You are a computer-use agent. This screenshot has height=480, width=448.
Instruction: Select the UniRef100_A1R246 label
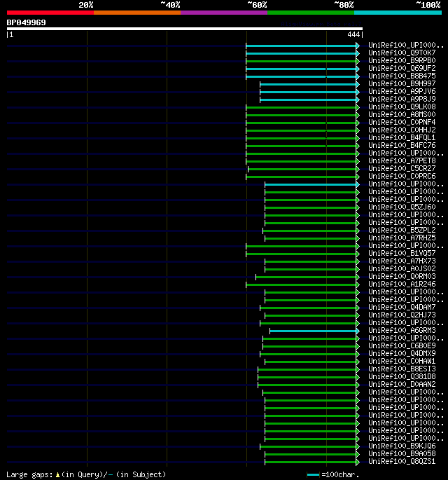click(x=402, y=284)
